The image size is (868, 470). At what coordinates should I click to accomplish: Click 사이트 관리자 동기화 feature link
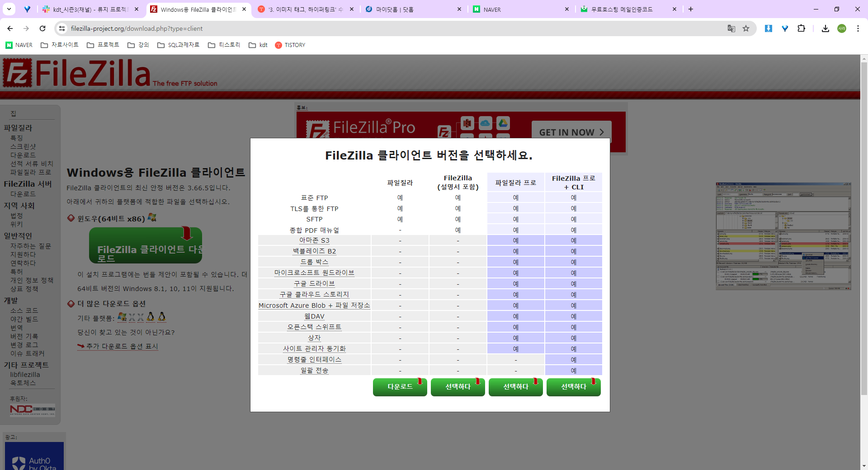tap(314, 349)
